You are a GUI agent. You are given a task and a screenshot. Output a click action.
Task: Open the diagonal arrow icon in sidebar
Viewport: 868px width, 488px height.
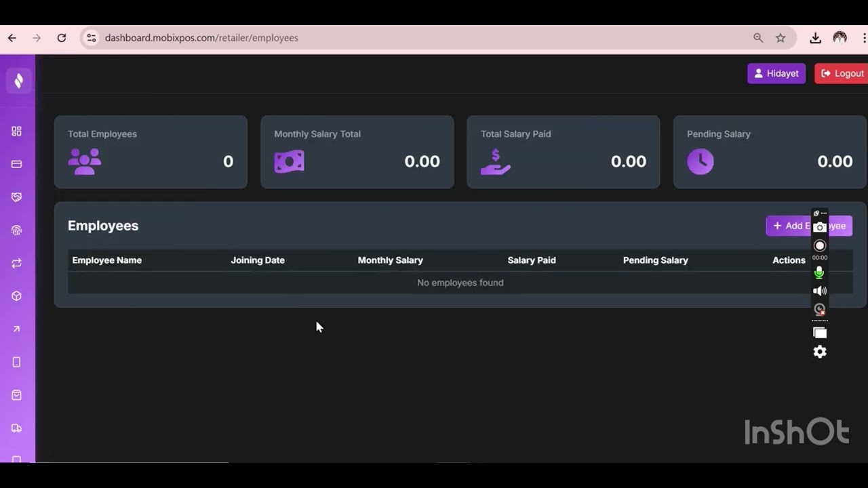pos(17,329)
